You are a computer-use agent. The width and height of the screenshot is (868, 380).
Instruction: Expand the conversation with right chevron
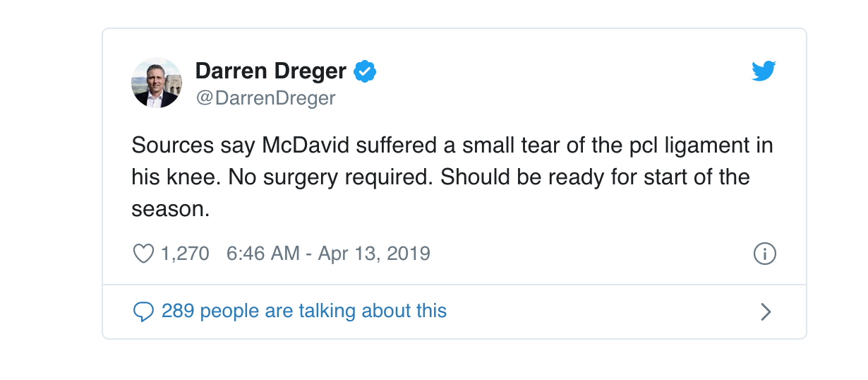coord(766,311)
